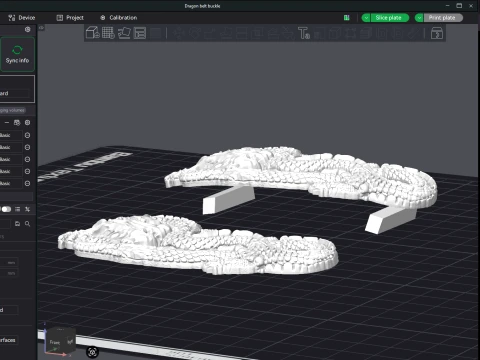Image resolution: width=480 pixels, height=360 pixels.
Task: Select the Text shape tool
Action: pyautogui.click(x=304, y=33)
